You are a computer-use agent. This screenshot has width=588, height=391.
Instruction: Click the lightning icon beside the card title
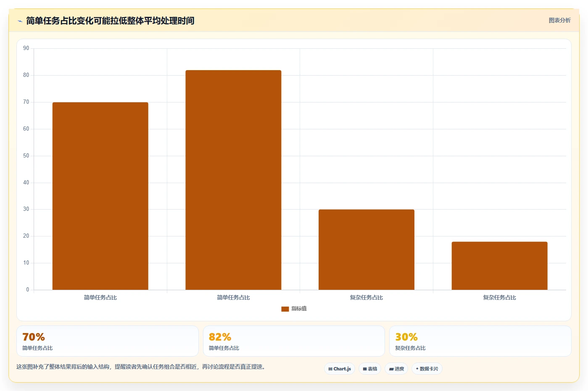pos(20,21)
